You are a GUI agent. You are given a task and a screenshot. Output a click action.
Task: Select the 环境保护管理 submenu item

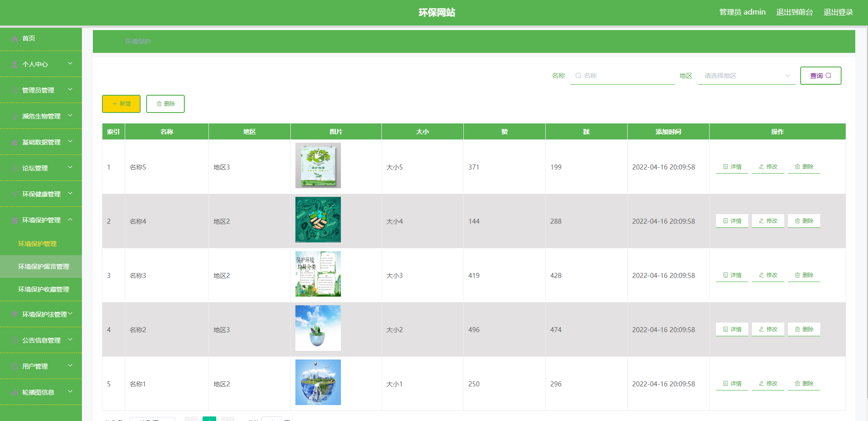tap(41, 244)
